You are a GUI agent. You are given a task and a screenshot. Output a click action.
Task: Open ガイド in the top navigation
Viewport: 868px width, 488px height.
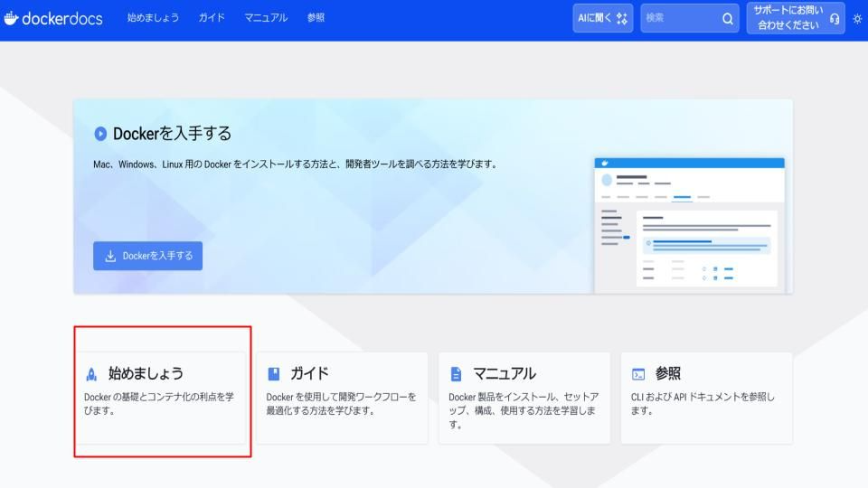click(x=212, y=19)
